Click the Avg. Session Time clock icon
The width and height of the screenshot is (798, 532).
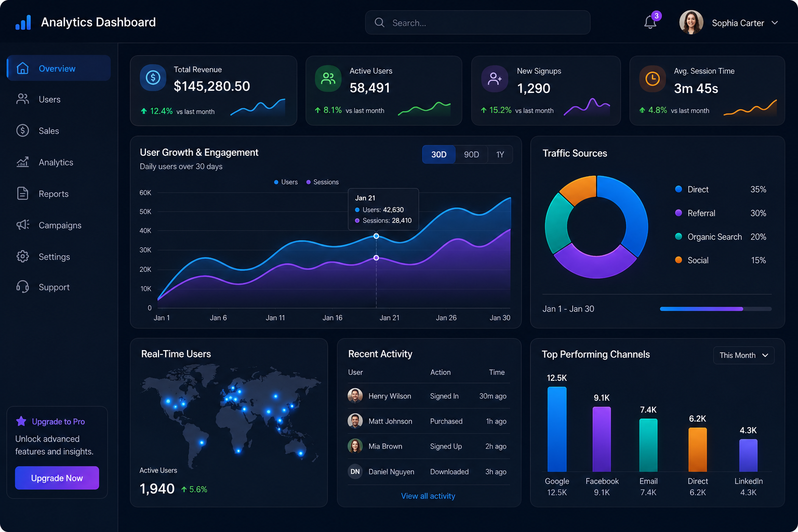[653, 79]
